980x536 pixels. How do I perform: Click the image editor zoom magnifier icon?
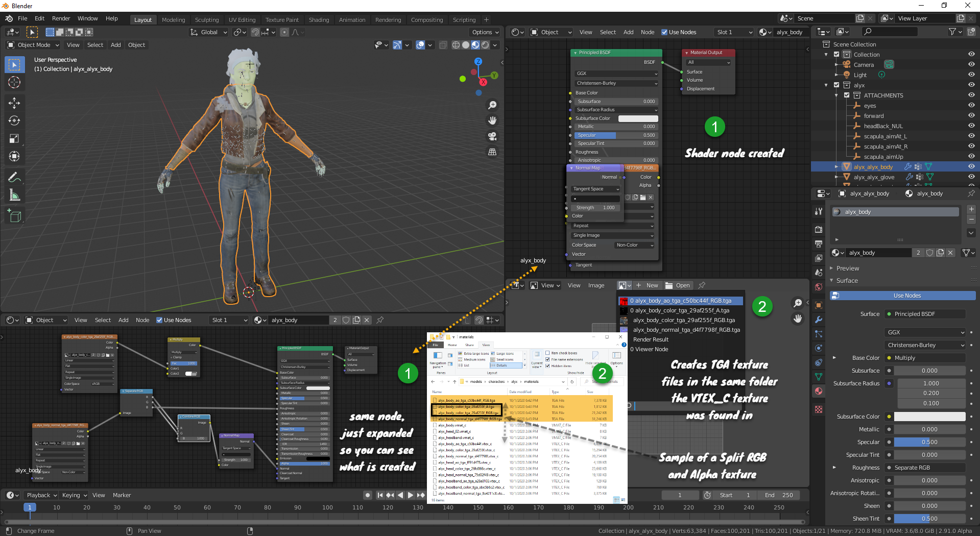(x=798, y=303)
